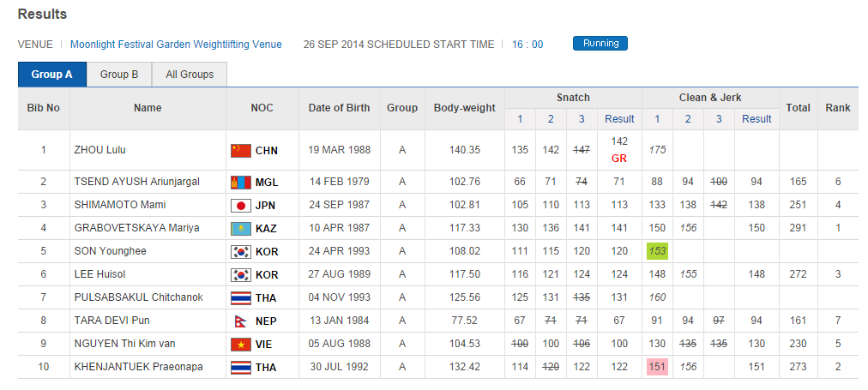Click Thailand flag beside PULSABSAKUL Chitchanok

[x=240, y=298]
